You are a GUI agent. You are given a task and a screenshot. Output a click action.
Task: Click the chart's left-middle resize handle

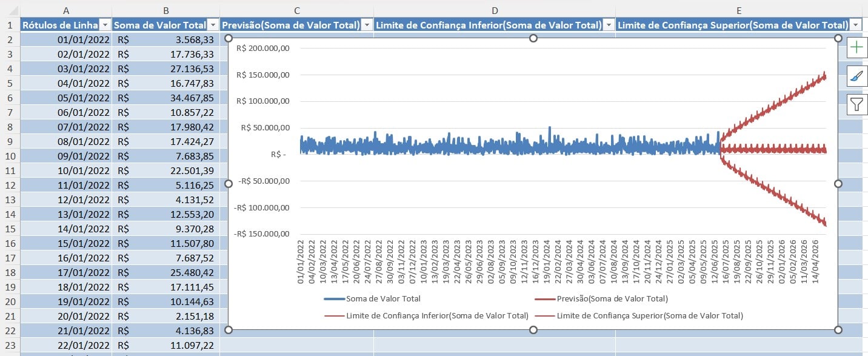pyautogui.click(x=229, y=184)
